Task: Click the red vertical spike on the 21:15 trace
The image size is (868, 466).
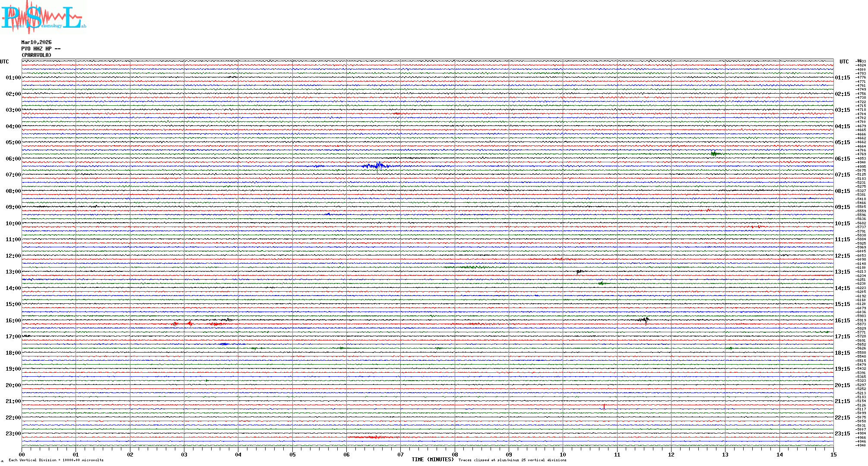Action: tap(604, 406)
